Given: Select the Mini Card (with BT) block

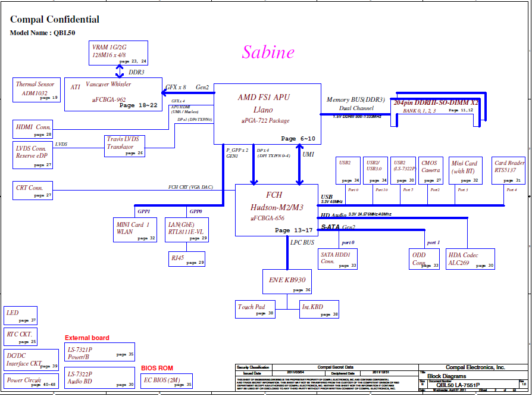Looking at the screenshot, I should 465,170.
